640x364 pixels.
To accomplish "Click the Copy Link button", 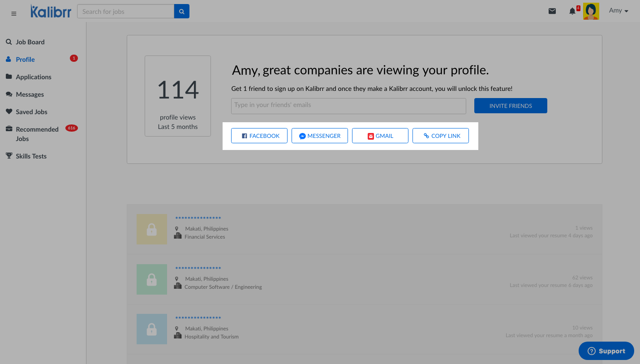I will click(x=441, y=136).
